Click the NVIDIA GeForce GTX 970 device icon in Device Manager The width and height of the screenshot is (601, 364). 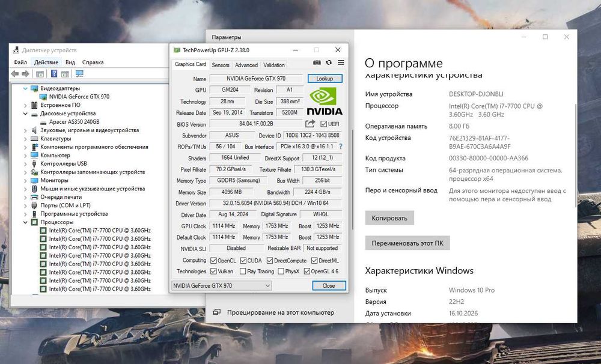tap(43, 97)
